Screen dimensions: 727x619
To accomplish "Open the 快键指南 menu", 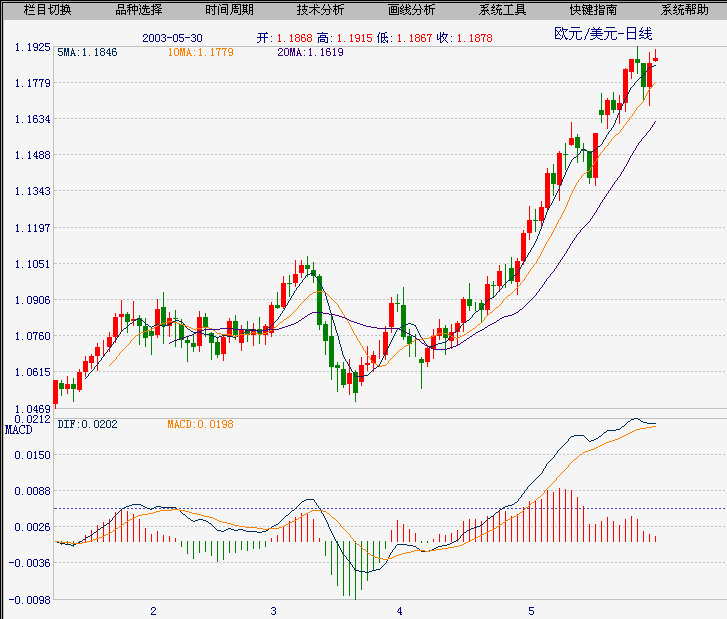I will pyautogui.click(x=593, y=10).
